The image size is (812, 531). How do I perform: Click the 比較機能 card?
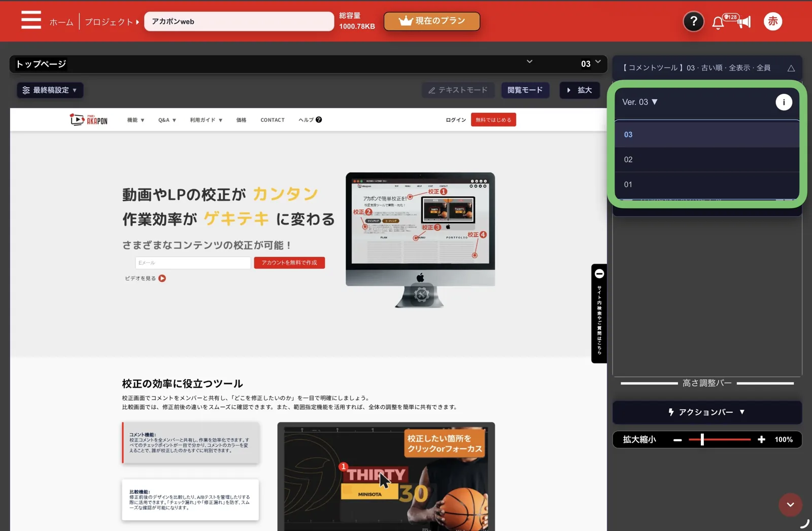190,500
